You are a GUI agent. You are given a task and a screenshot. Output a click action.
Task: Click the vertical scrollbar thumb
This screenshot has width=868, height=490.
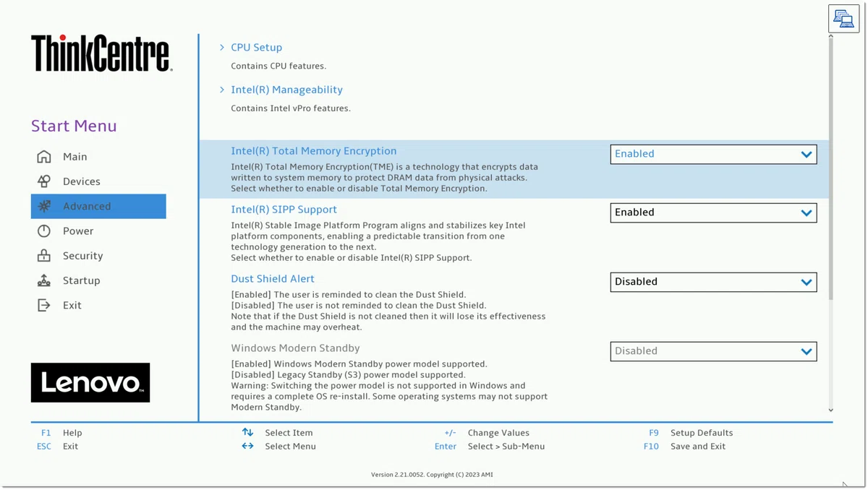(830, 168)
